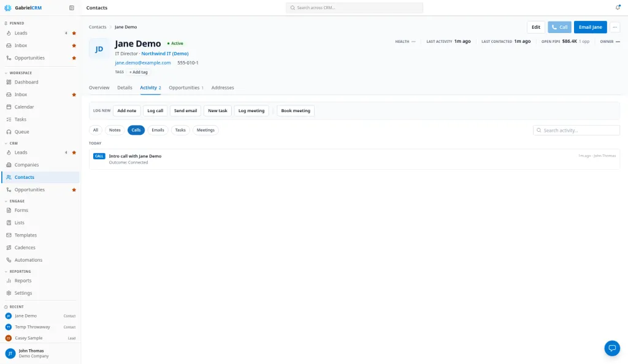Click the JT user avatar
The image size is (628, 364).
[10, 353]
